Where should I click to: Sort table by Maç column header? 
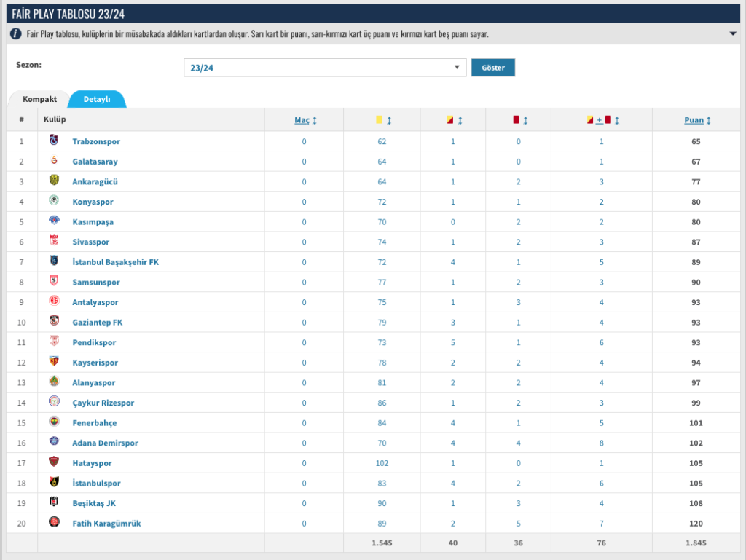coord(305,120)
